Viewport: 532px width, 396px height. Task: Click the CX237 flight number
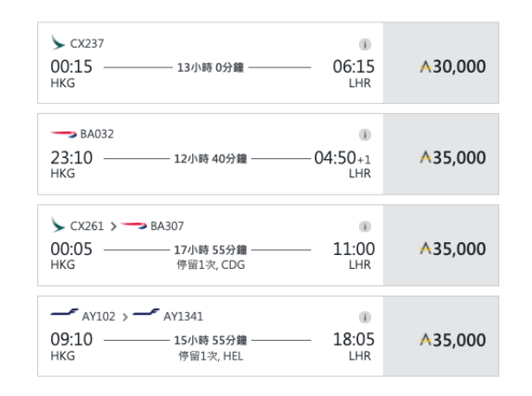click(89, 43)
